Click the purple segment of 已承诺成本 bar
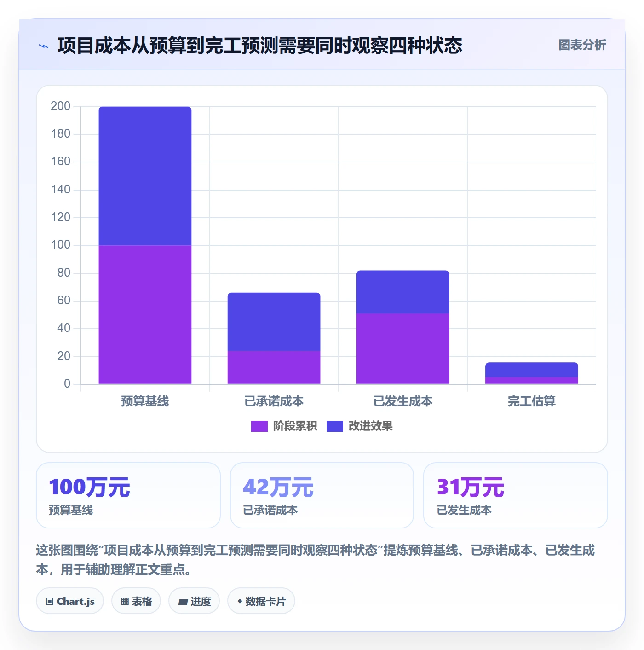 click(274, 367)
